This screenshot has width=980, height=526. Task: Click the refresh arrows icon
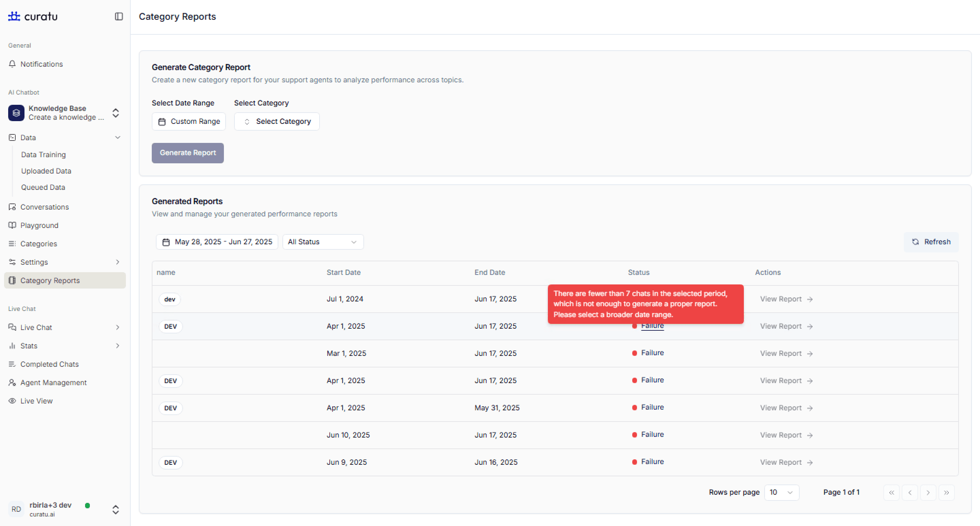(x=915, y=242)
